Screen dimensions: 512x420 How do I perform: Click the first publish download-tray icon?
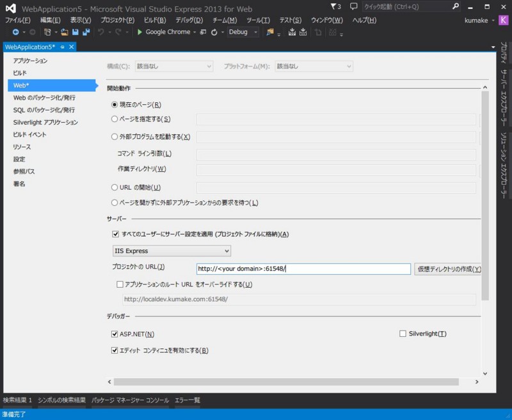(x=292, y=32)
